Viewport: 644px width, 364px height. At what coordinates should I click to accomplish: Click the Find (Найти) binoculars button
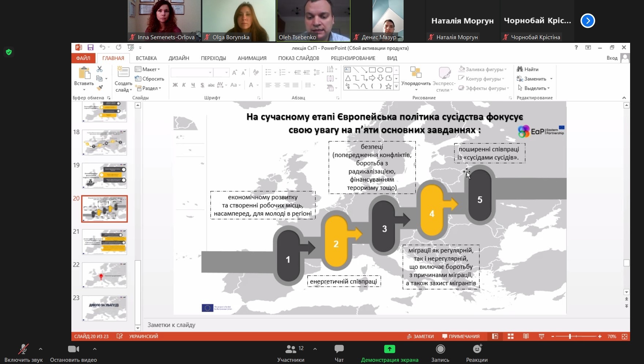[527, 69]
